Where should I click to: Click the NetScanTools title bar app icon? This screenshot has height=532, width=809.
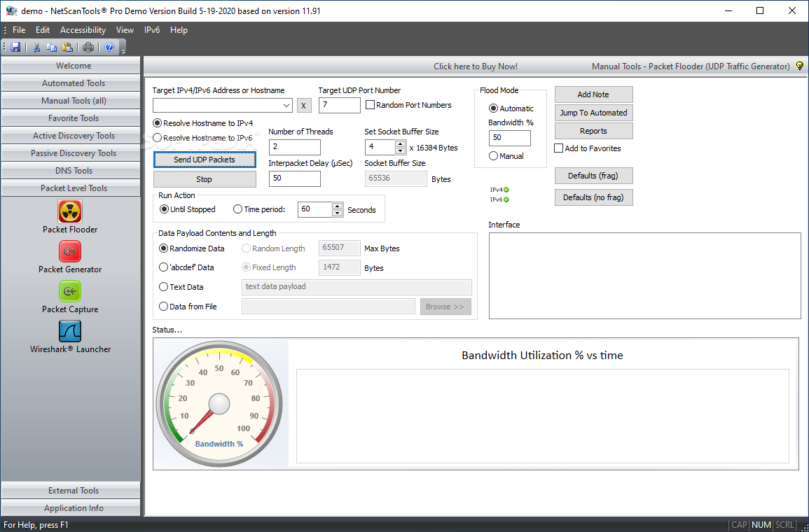tap(11, 10)
